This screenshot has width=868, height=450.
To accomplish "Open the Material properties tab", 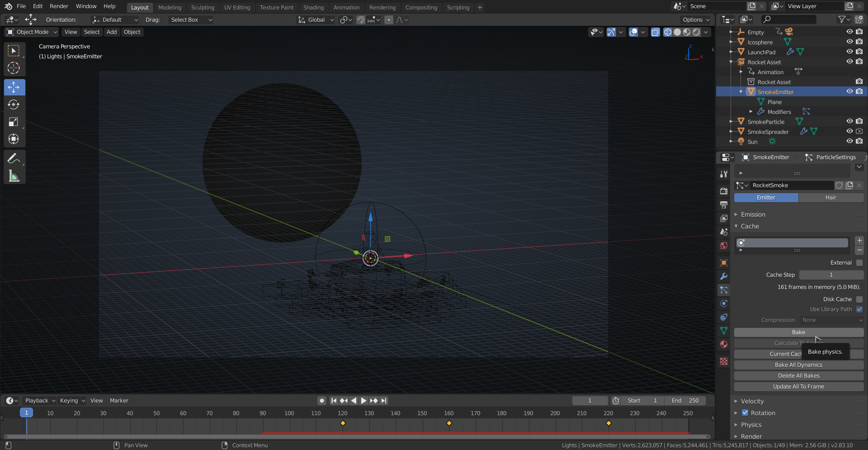I will click(724, 344).
